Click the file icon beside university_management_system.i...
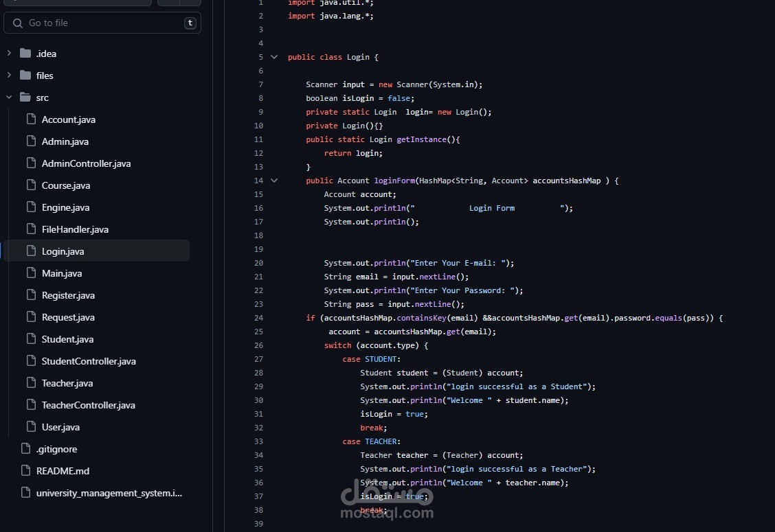This screenshot has height=532, width=775. 25,492
